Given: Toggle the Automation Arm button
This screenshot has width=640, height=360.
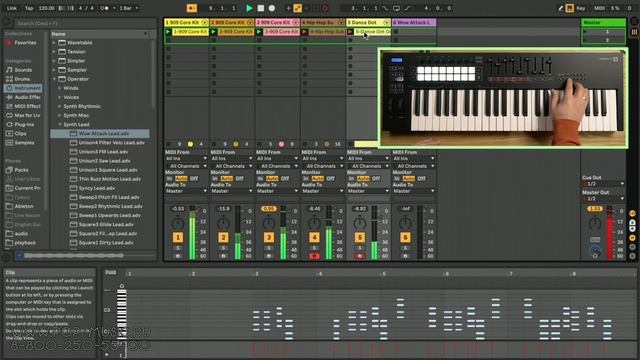Looking at the screenshot, I should pos(298,8).
